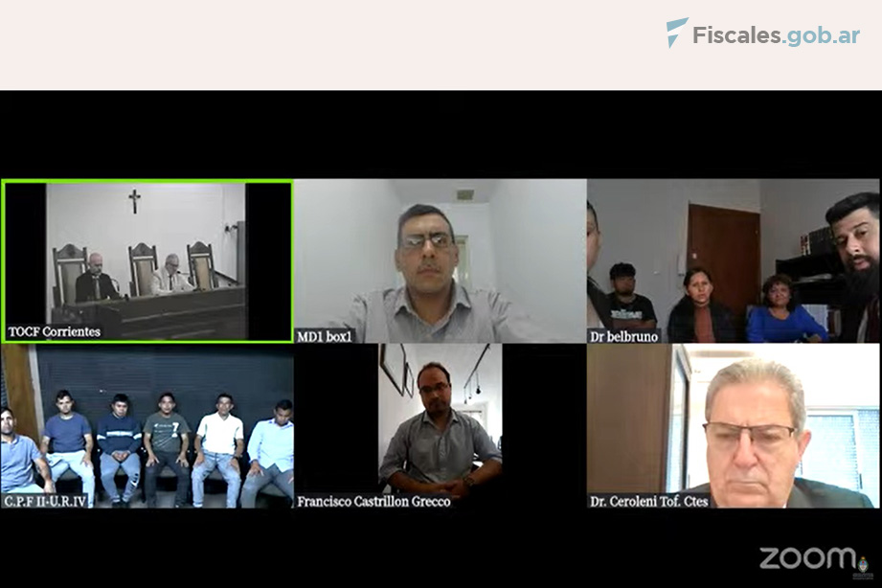Select the C.P.F II-U.R.IV group video tile
The image size is (882, 588).
click(147, 426)
